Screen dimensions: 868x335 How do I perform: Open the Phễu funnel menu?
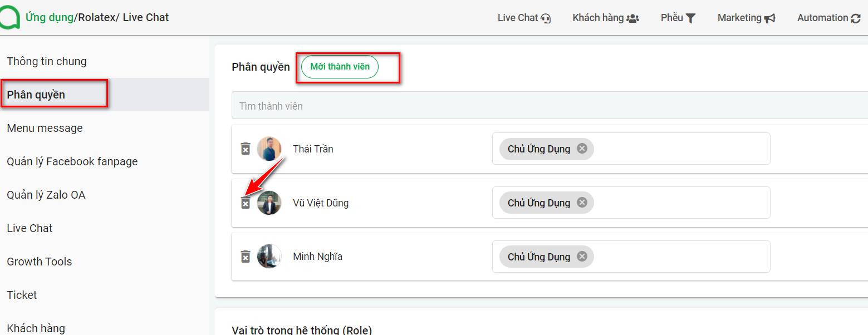[x=678, y=18]
